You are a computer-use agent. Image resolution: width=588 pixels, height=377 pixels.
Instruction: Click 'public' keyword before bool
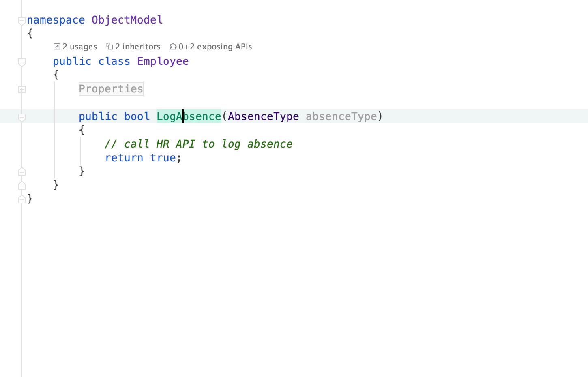(x=98, y=116)
